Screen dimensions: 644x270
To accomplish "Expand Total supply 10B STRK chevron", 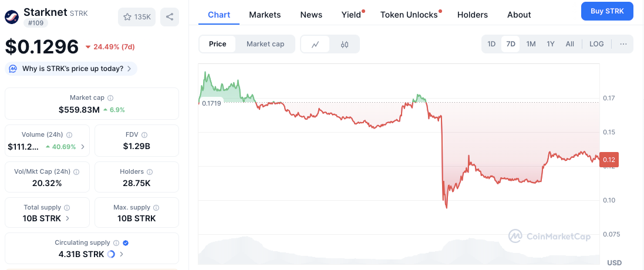I will [68, 218].
